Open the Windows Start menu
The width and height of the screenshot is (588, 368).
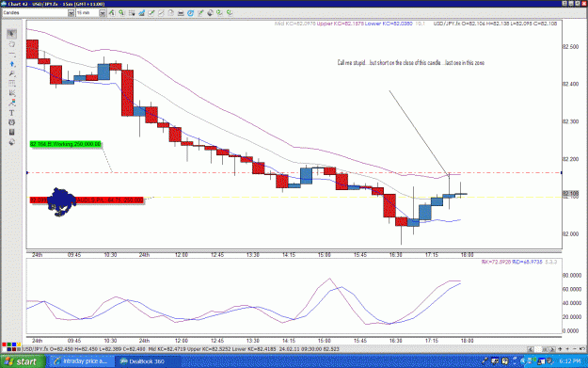click(22, 361)
